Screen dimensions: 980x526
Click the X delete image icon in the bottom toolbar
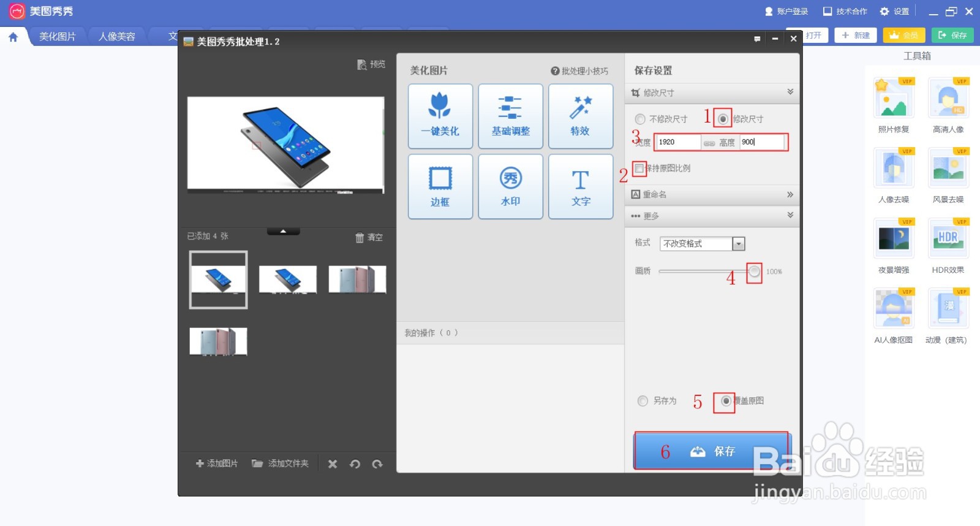333,464
